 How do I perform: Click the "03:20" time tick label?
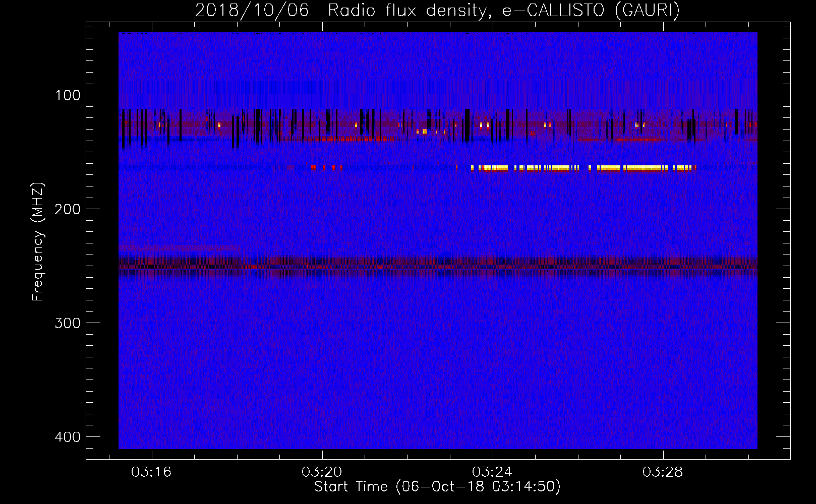(x=322, y=472)
